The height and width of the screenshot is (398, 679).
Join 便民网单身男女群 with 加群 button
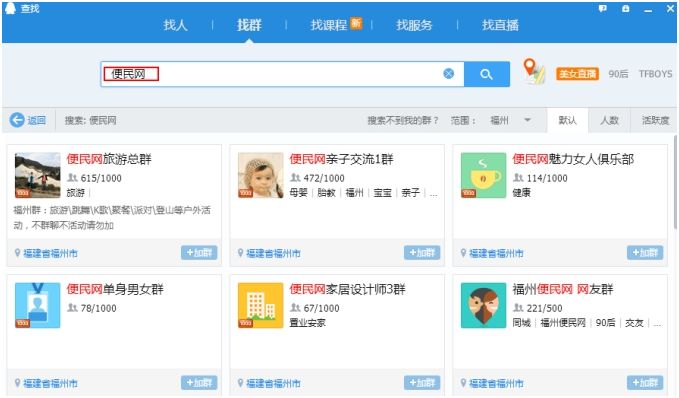tap(199, 383)
